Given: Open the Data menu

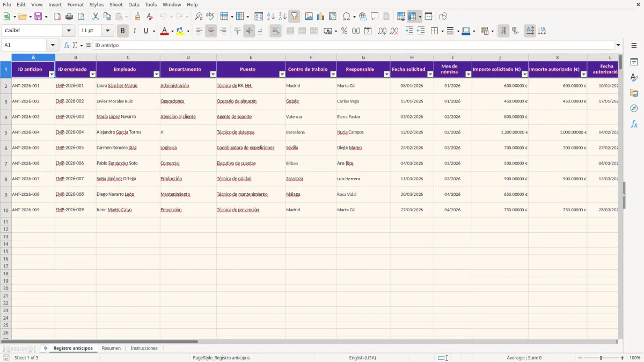Looking at the screenshot, I should click(134, 4).
